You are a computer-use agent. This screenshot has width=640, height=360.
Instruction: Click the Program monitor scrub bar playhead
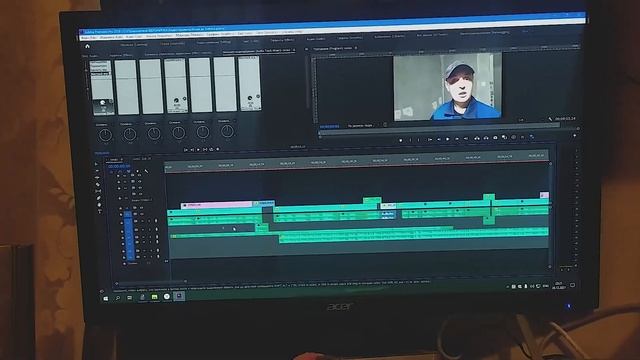(x=320, y=133)
